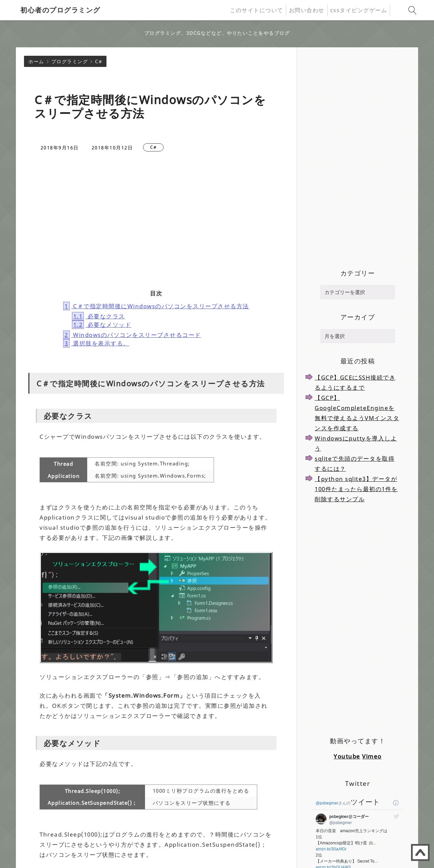This screenshot has height=868, width=434.
Task: Open the Vimeo link
Action: (x=371, y=756)
